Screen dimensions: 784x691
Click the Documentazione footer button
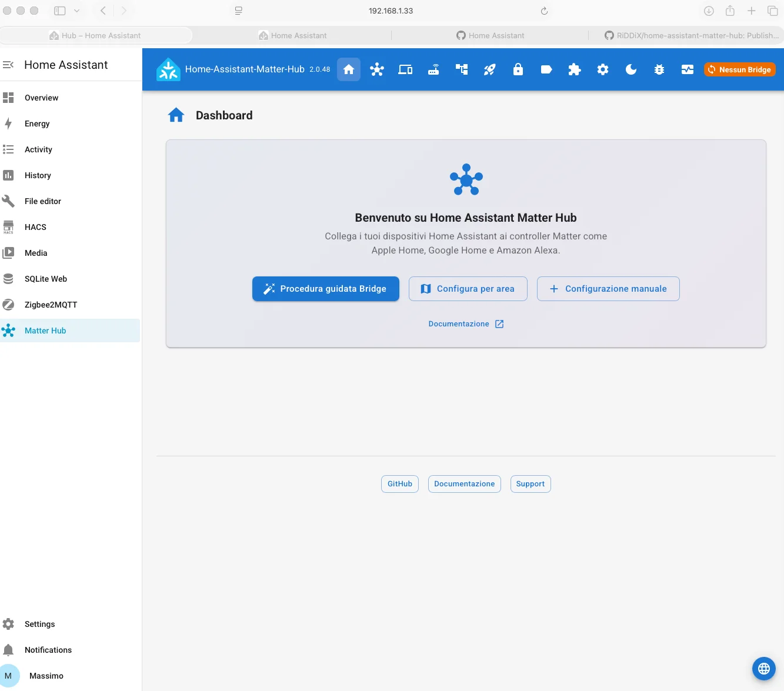[465, 484]
